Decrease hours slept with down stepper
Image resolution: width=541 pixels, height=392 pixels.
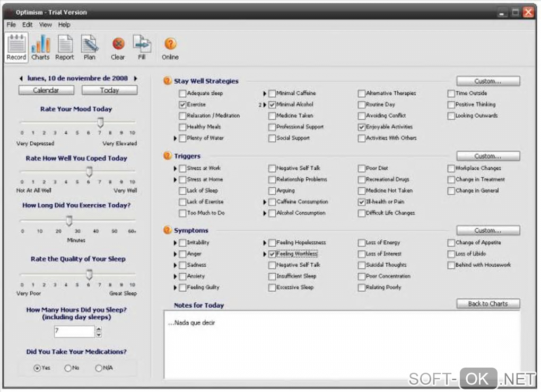[99, 335]
